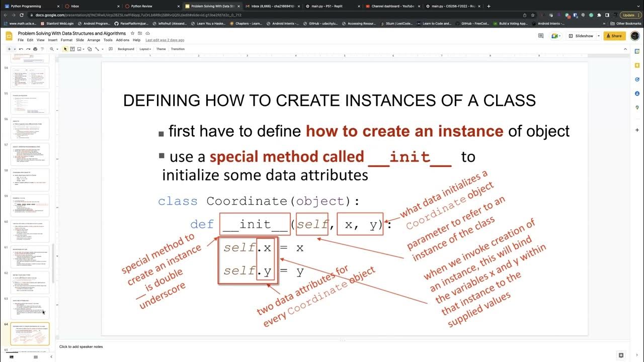Select the Shape tool
This screenshot has height=362, width=644.
(90, 49)
